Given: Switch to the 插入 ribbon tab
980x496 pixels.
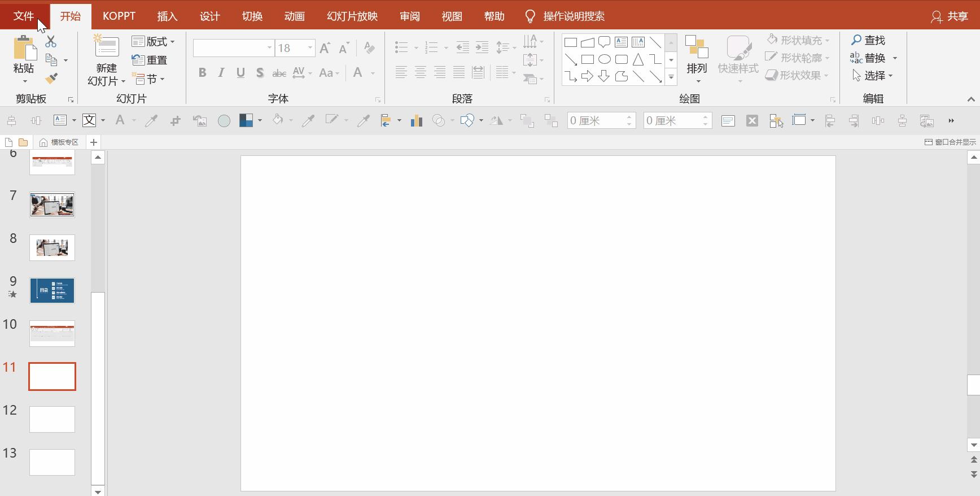Looking at the screenshot, I should click(x=167, y=16).
